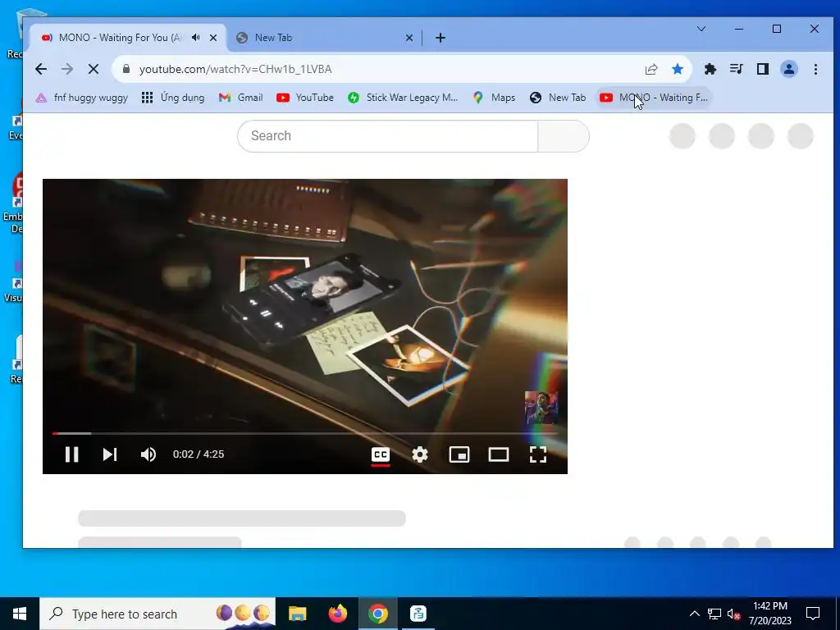This screenshot has height=630, width=840.
Task: Enter full screen video mode
Action: (x=538, y=454)
